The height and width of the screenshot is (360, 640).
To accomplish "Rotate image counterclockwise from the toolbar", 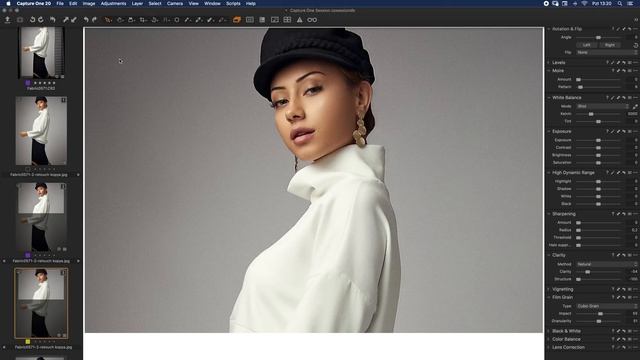I will (32, 20).
